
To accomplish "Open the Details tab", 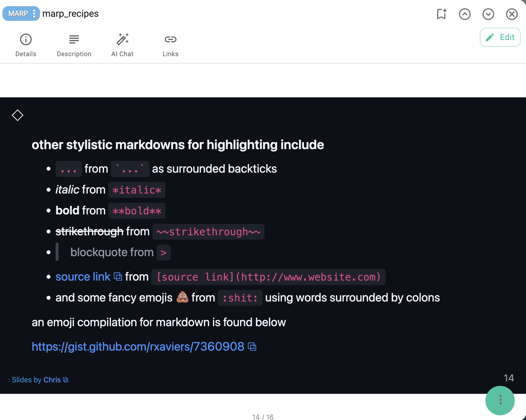I will (26, 45).
